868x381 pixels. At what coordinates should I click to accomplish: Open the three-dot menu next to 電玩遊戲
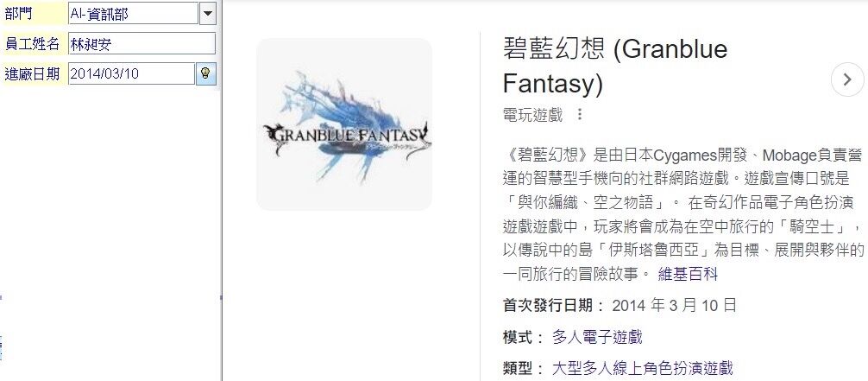(x=580, y=115)
